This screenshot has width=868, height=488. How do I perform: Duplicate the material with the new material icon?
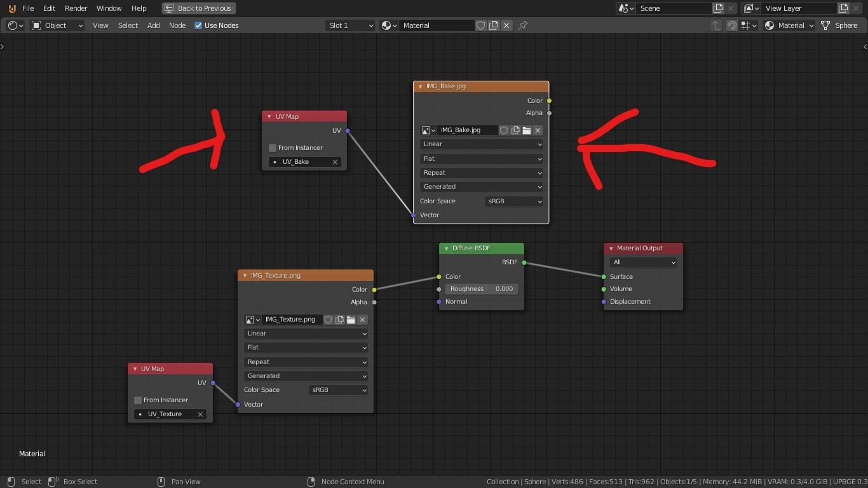(494, 25)
